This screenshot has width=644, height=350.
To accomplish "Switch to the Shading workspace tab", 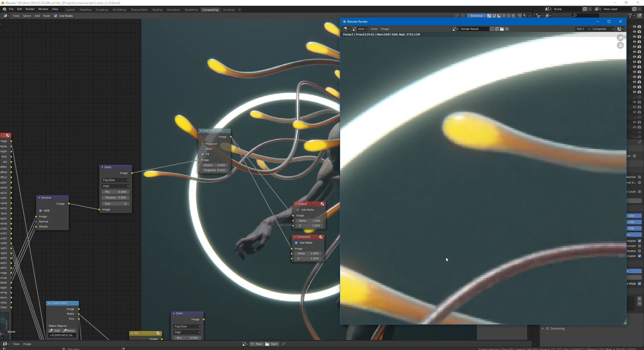I will (x=157, y=10).
